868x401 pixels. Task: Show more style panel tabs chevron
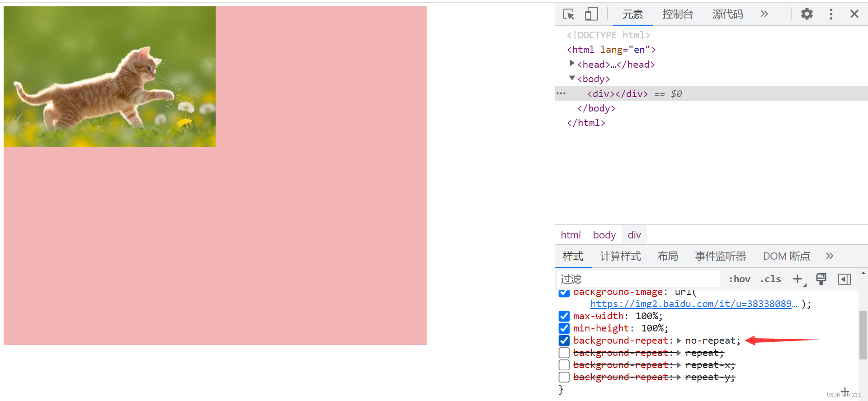(x=830, y=256)
